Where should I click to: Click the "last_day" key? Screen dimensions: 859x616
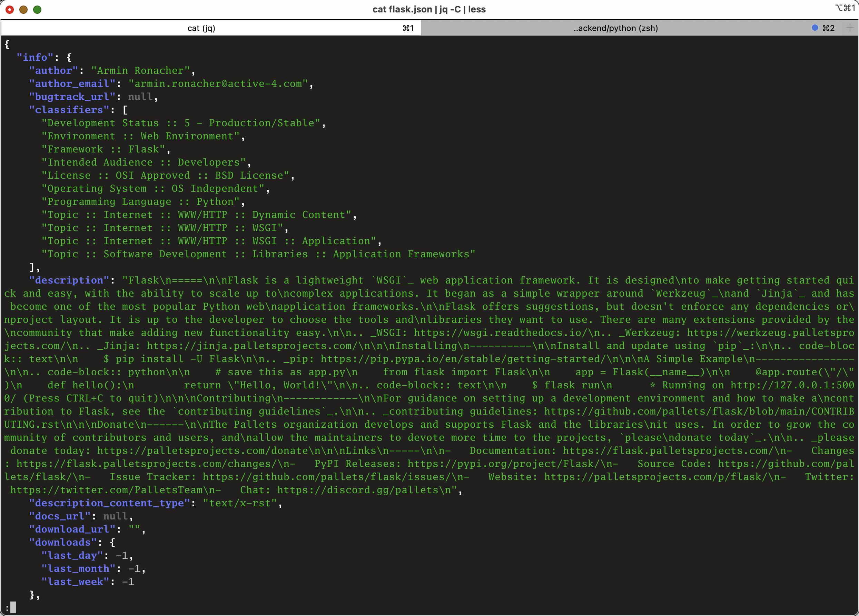[72, 555]
